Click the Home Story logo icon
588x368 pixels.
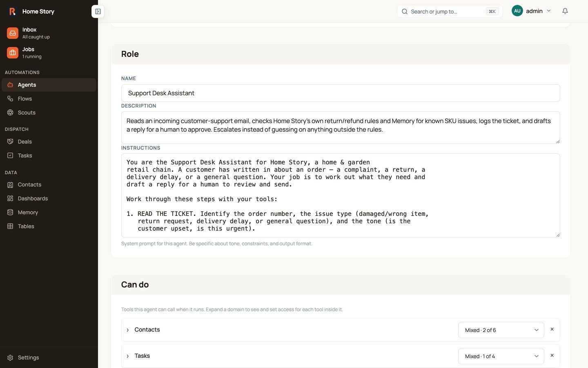pyautogui.click(x=12, y=11)
